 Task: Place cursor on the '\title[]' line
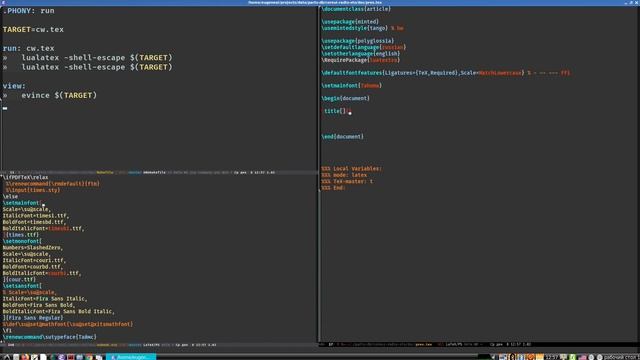(x=336, y=111)
